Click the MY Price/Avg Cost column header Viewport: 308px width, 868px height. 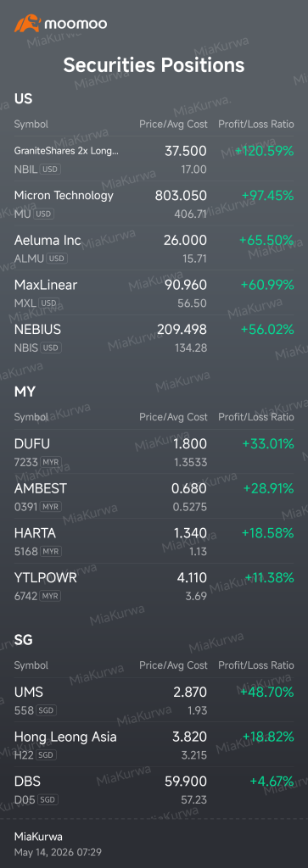173,417
